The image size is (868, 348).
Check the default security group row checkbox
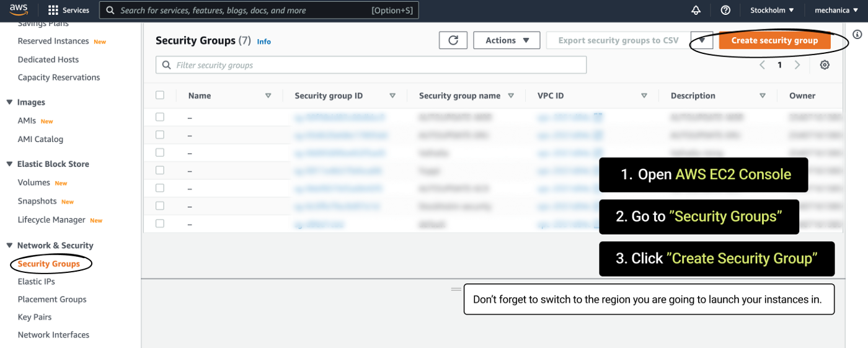pyautogui.click(x=160, y=223)
